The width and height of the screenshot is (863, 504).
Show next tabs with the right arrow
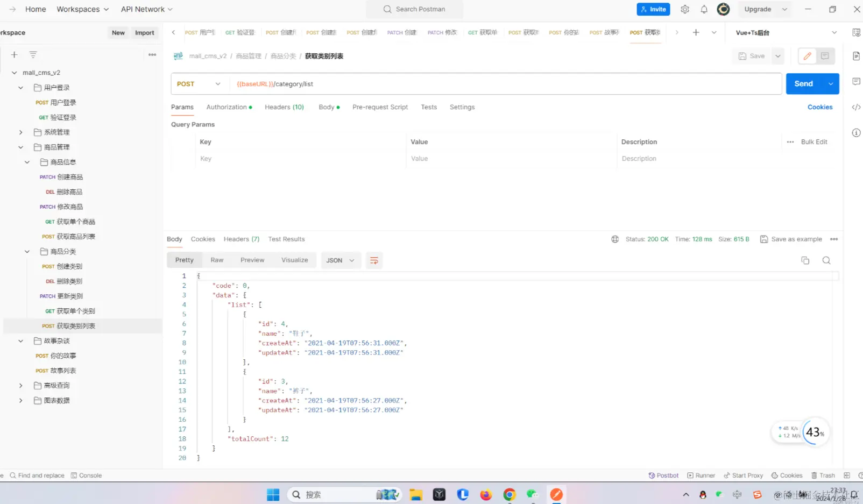tap(677, 33)
